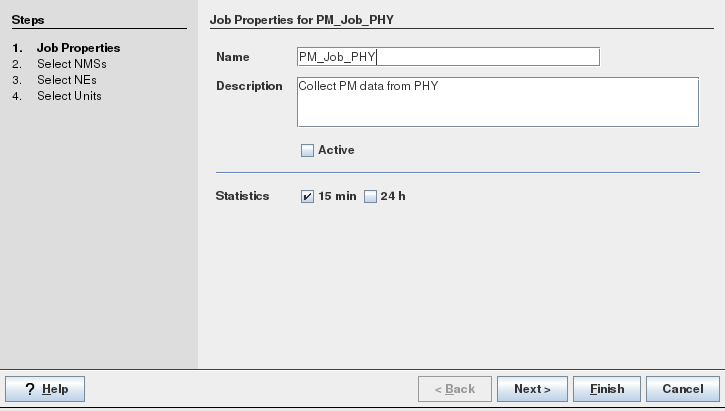Switch to the Select Units step
Screen dimensions: 725x411
point(69,96)
